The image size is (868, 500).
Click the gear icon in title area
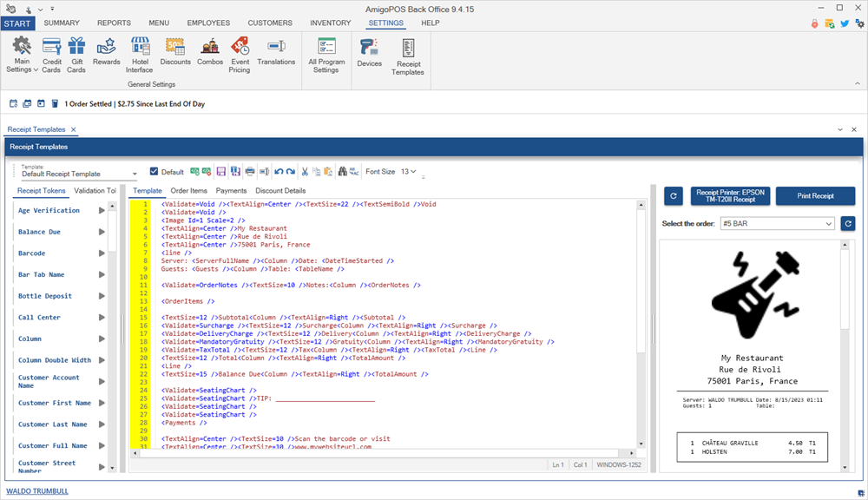point(859,23)
